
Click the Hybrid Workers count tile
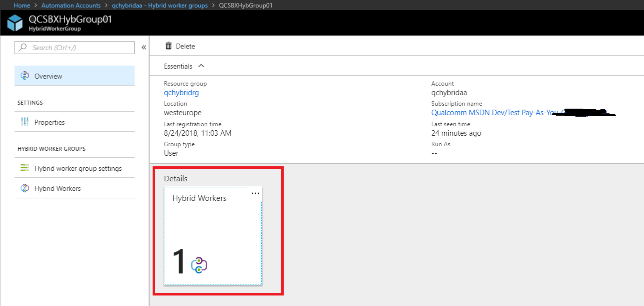213,235
